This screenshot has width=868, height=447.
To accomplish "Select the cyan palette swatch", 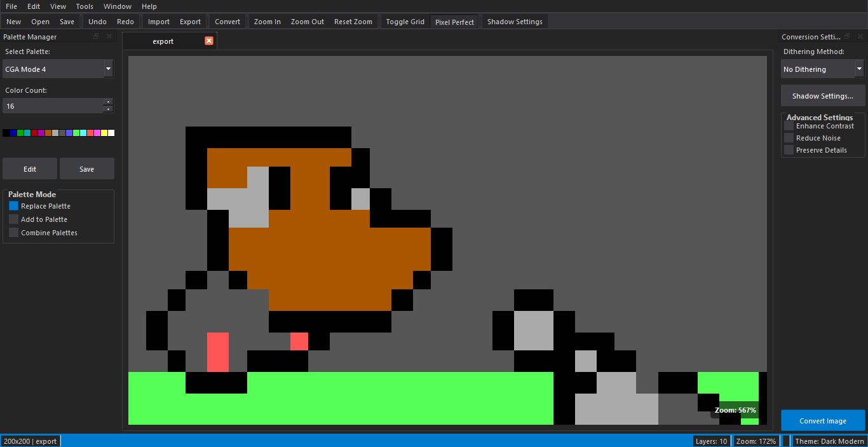I will click(x=83, y=133).
